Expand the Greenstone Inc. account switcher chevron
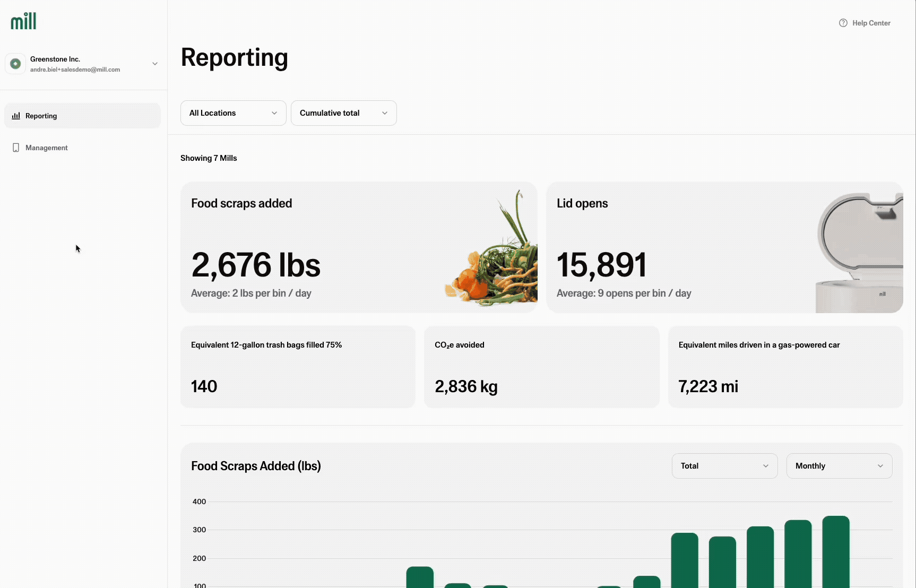This screenshot has height=588, width=916. [155, 64]
